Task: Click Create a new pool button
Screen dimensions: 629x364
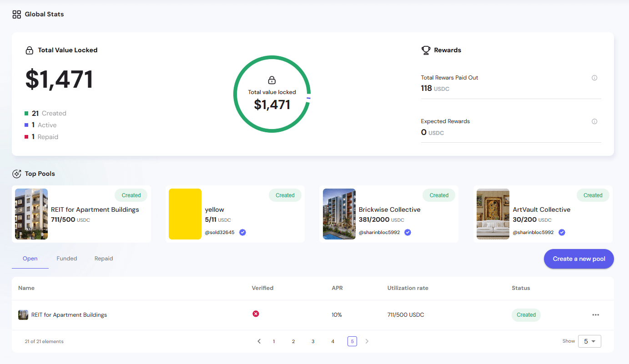Action: point(579,259)
